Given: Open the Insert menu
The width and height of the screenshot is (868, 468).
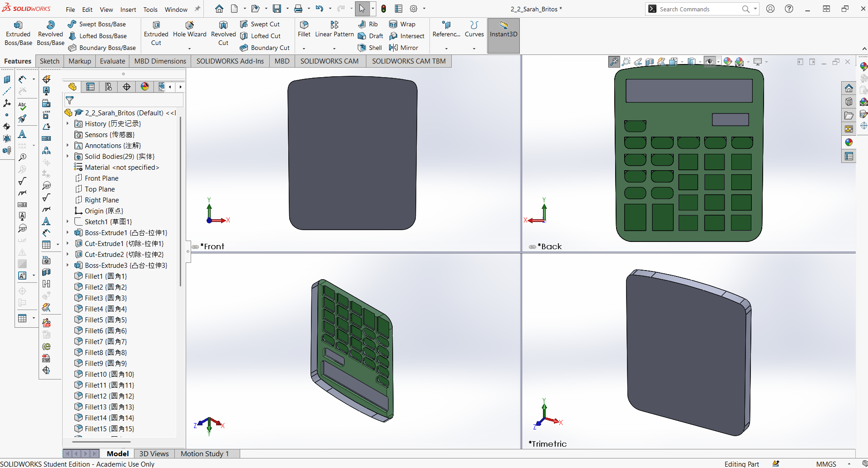Looking at the screenshot, I should pos(128,10).
